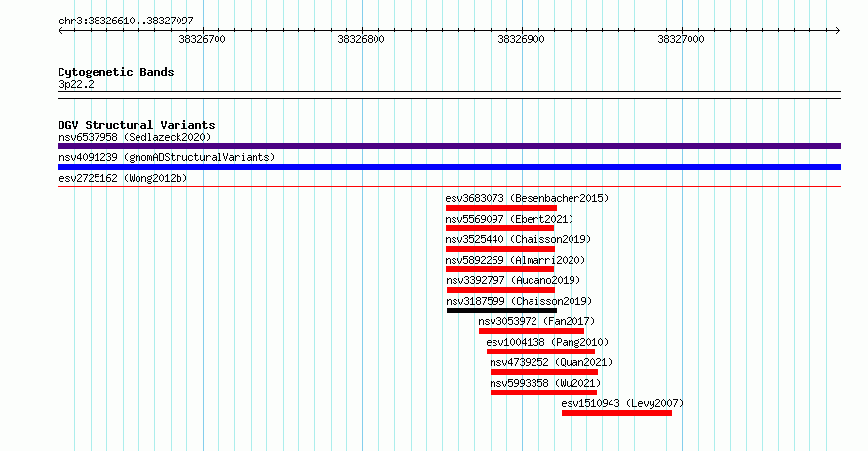The height and width of the screenshot is (451, 868).
Task: Click the red bar under esv1510943
Action: tap(616, 413)
